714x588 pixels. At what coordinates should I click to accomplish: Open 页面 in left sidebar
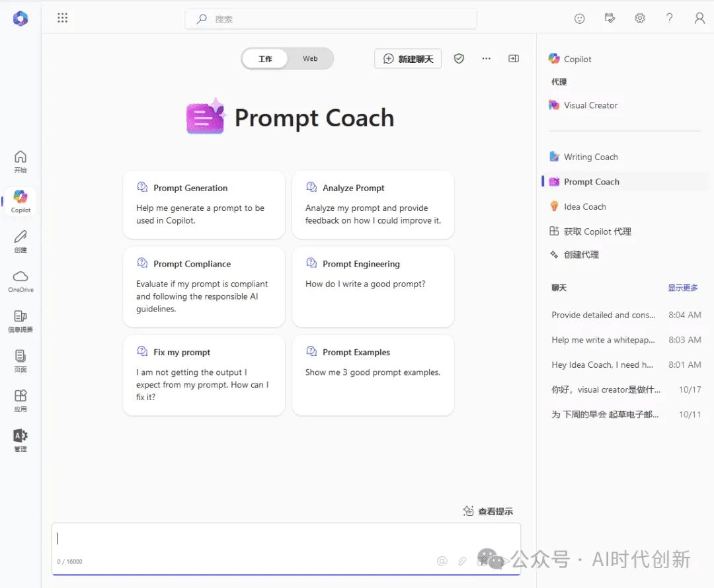[20, 361]
